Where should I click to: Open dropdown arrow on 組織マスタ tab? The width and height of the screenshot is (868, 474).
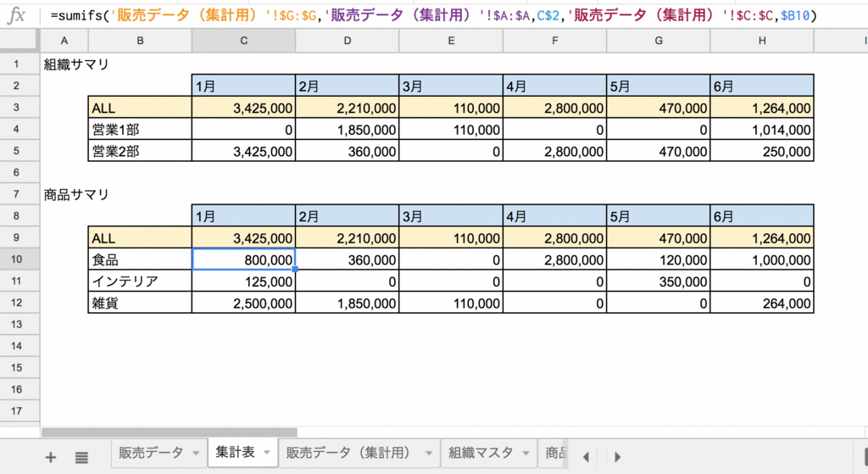526,453
